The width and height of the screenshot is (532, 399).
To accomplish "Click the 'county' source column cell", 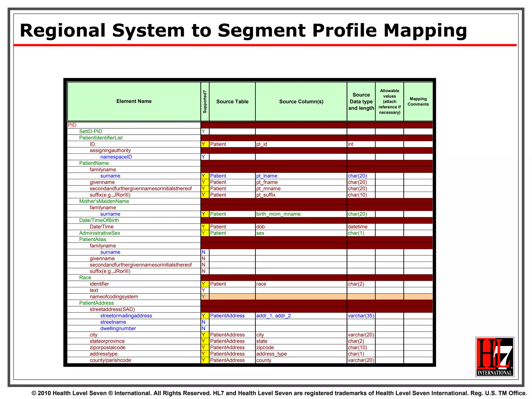I will coord(301,360).
